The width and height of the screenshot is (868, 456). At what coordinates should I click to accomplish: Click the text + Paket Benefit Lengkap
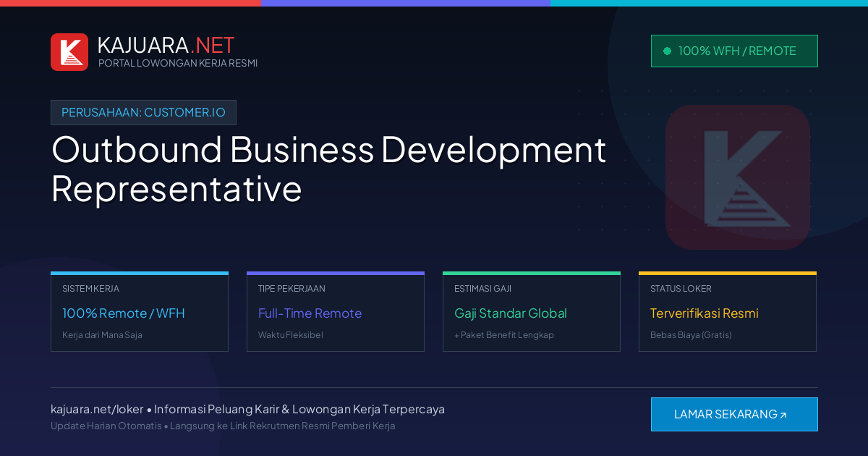tap(504, 335)
